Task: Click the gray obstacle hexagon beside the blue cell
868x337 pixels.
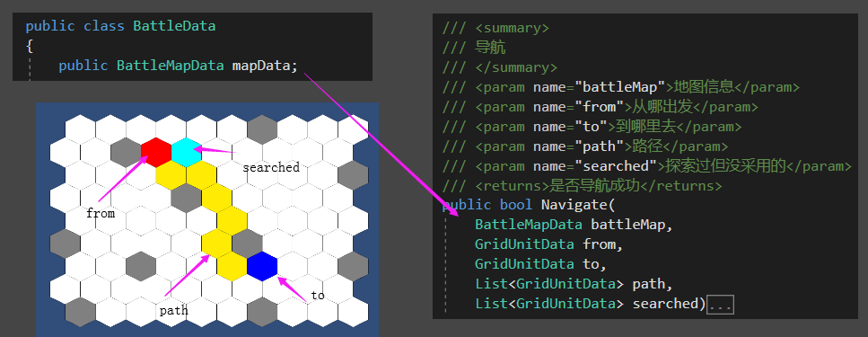Action: pos(247,243)
